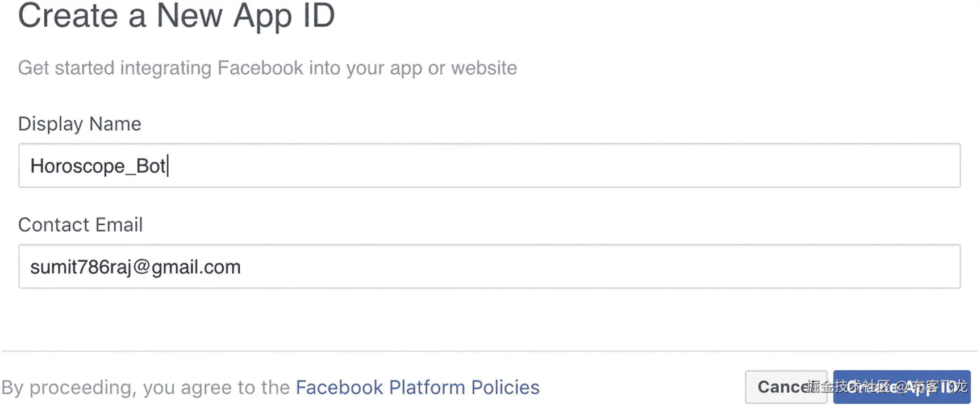Click the Chinese watermark text over the buttons
The width and height of the screenshot is (980, 406).
coord(886,386)
